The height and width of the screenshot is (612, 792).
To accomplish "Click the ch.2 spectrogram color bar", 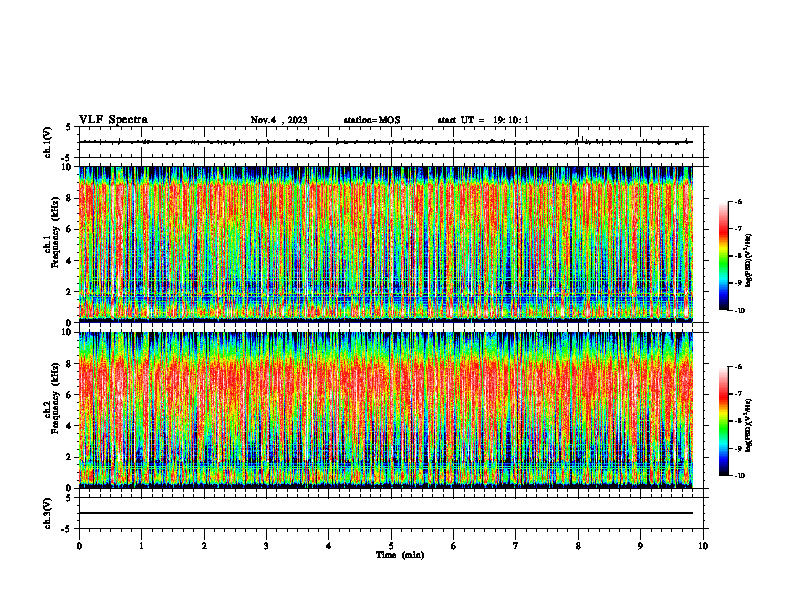I will click(x=723, y=421).
